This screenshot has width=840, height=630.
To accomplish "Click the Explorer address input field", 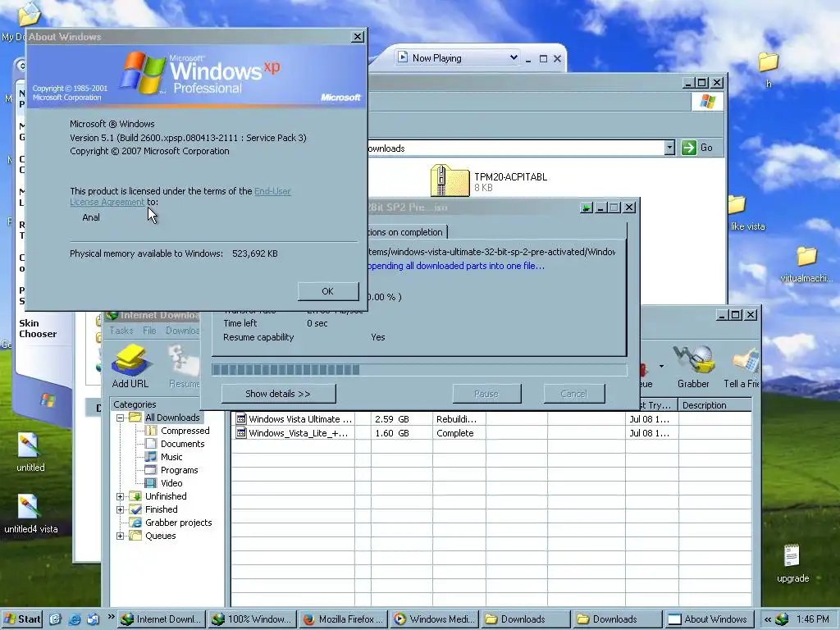I will pos(515,148).
